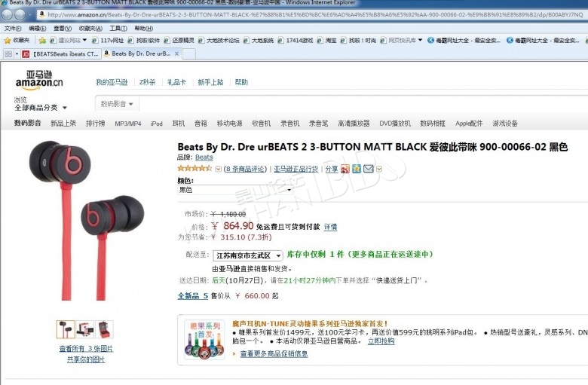Share via the red Weibo icon
Viewport: 588px width, 385px height.
pos(345,169)
